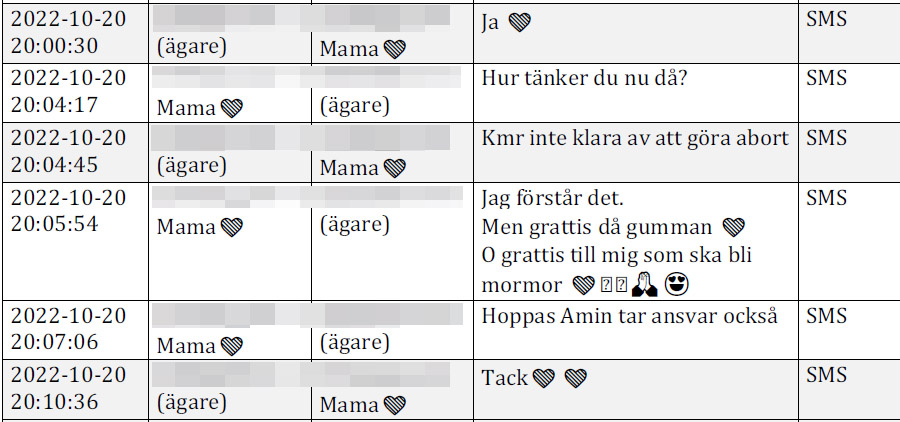Click Mama's heart in the 20:04:17 row
Image resolution: width=900 pixels, height=422 pixels.
[x=233, y=107]
